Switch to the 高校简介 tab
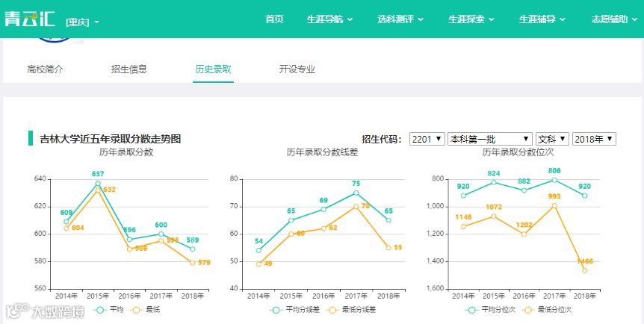 (45, 69)
